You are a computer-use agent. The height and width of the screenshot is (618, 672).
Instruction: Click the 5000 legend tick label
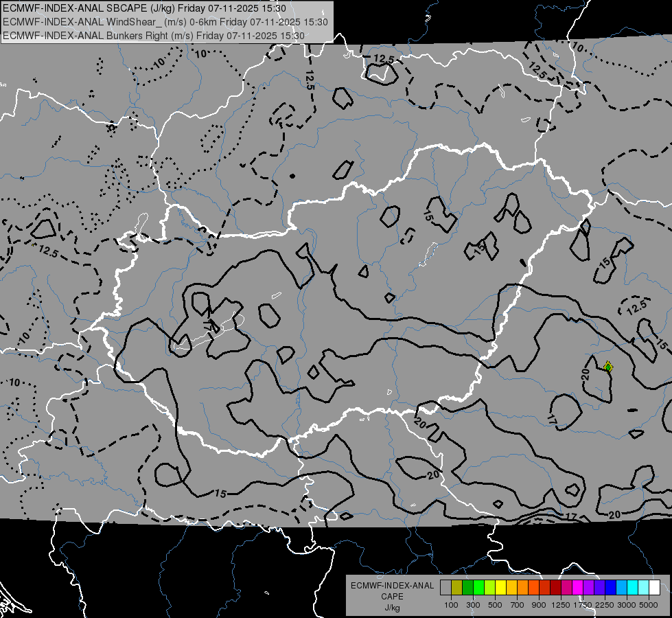649,605
